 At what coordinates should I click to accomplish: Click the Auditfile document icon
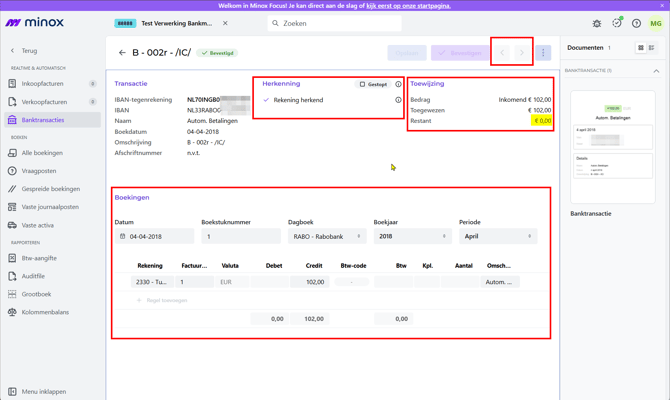pos(12,276)
